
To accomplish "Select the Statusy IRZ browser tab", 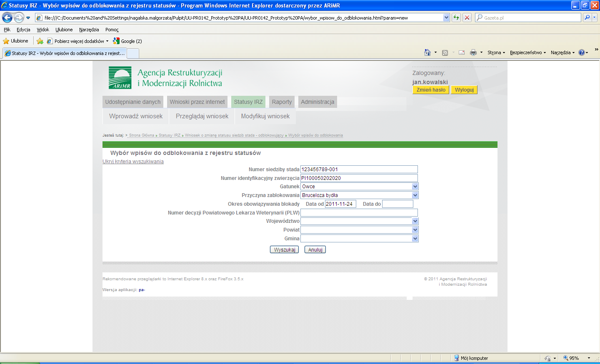I will coord(65,53).
